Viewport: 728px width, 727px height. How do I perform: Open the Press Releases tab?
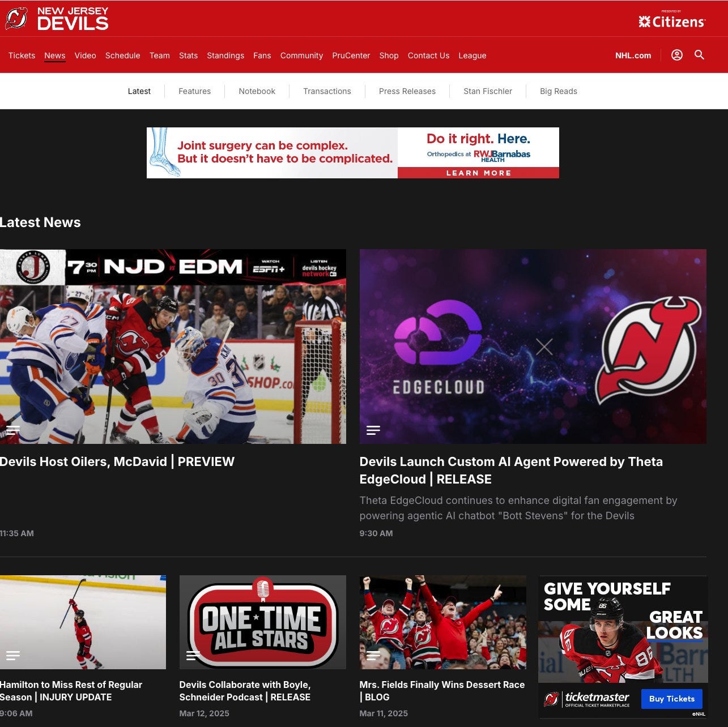pos(407,91)
